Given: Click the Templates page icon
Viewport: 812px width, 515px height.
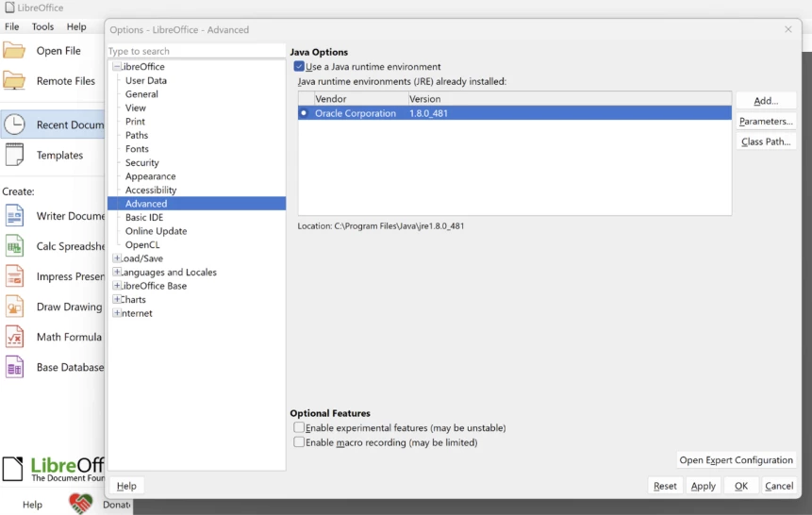Looking at the screenshot, I should click(x=14, y=155).
